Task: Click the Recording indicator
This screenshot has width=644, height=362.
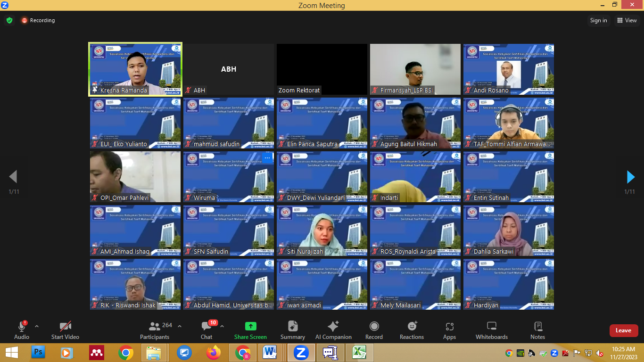Action: [x=38, y=20]
